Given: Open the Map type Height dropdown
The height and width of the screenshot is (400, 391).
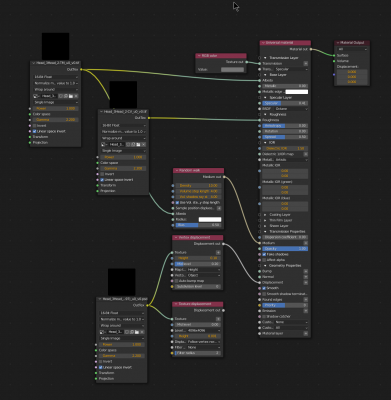Looking at the screenshot, I should coord(204,270).
